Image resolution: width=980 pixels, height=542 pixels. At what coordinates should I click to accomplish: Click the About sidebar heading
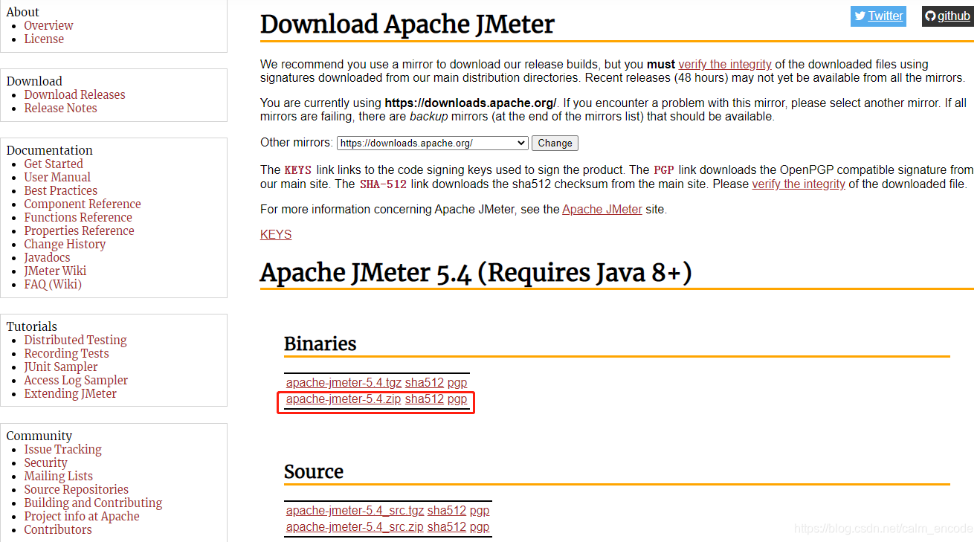point(23,13)
